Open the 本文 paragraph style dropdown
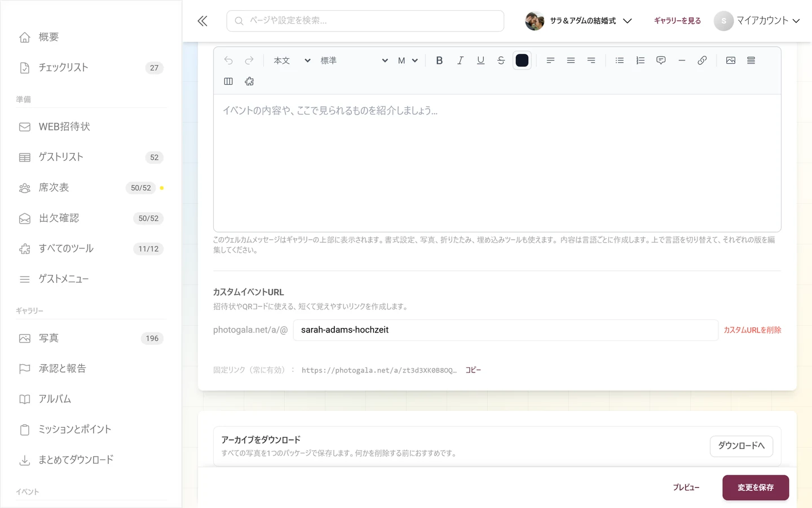Viewport: 812px width, 508px height. pyautogui.click(x=291, y=60)
